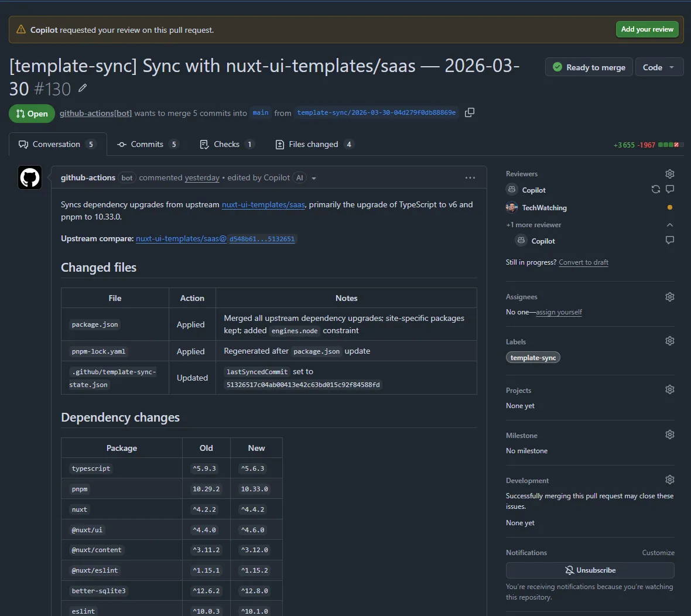Open comment bubble beside Copilot reviewer
This screenshot has width=691, height=616.
click(x=669, y=189)
